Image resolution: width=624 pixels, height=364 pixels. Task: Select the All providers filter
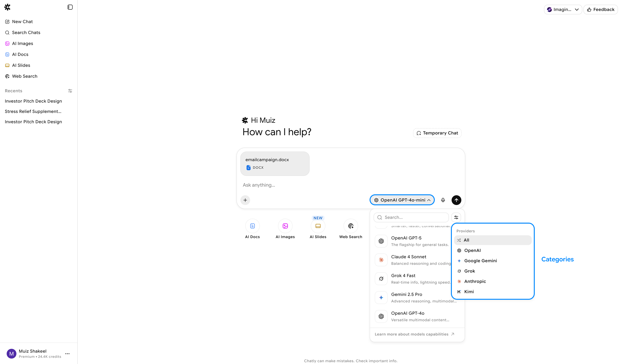pyautogui.click(x=492, y=240)
